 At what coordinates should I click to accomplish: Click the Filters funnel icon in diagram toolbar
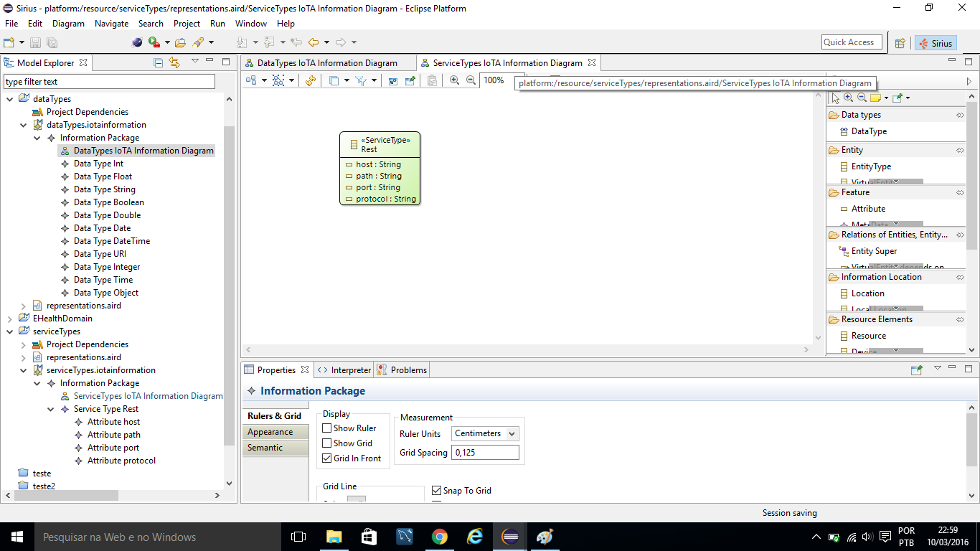pos(361,81)
